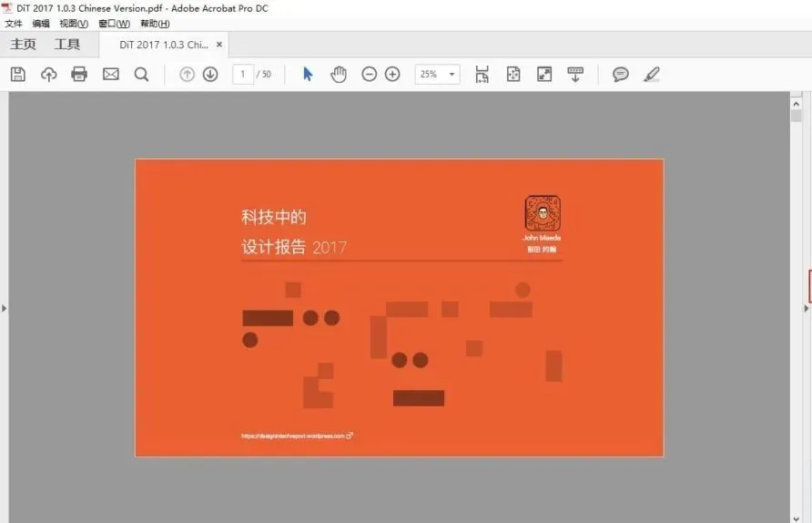The height and width of the screenshot is (523, 812).
Task: Click the title text 设计报告 2017
Action: (x=294, y=247)
